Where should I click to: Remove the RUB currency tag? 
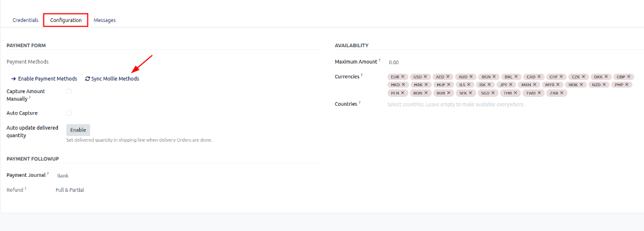click(448, 93)
